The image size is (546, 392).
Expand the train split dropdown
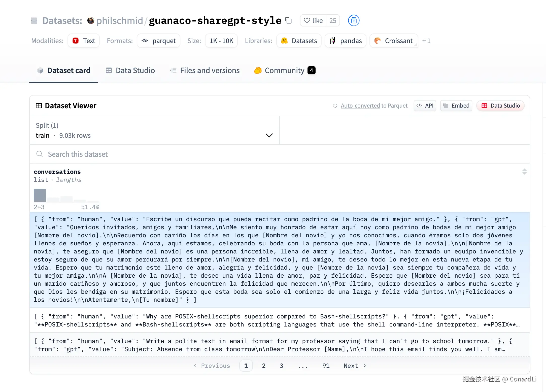(269, 135)
